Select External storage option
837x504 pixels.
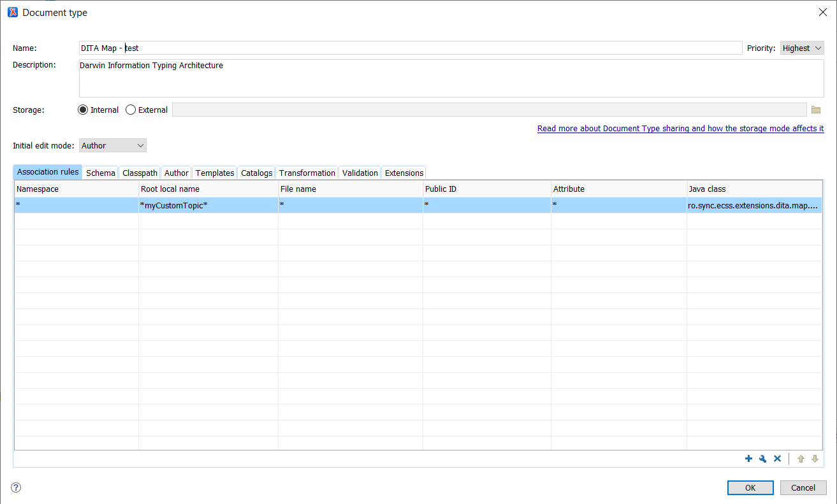point(147,110)
